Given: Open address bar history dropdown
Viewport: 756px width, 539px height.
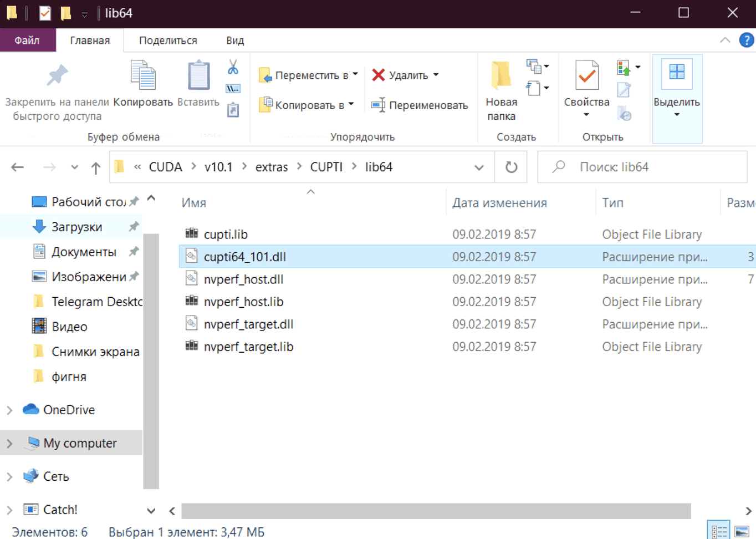Looking at the screenshot, I should click(479, 167).
